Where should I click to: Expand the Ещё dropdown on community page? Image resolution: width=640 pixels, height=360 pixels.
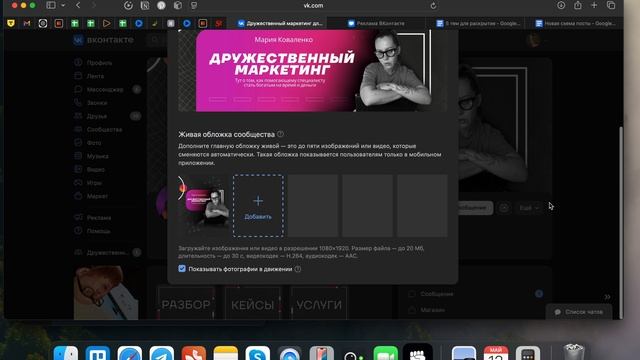point(529,208)
